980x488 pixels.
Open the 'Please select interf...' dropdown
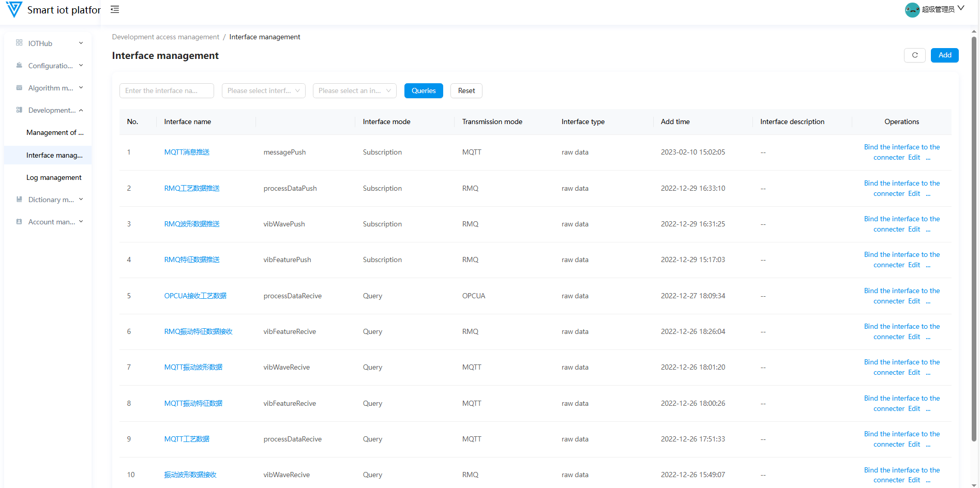point(264,90)
